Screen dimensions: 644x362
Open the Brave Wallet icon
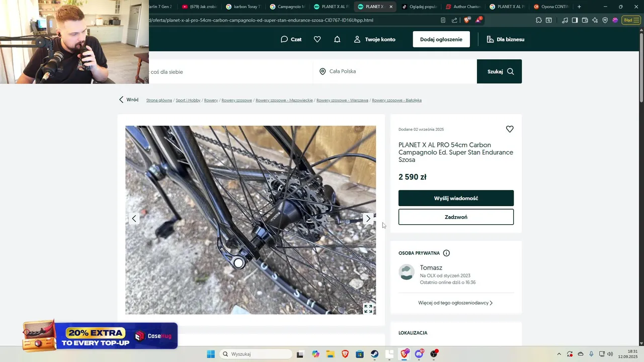(x=585, y=20)
